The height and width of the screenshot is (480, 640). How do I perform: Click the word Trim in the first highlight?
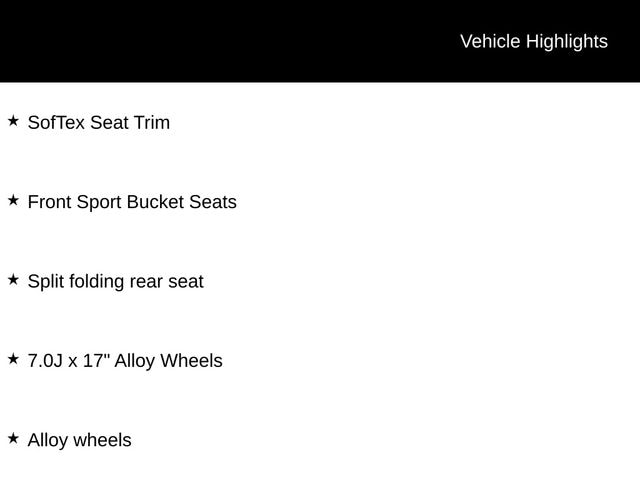pos(152,123)
